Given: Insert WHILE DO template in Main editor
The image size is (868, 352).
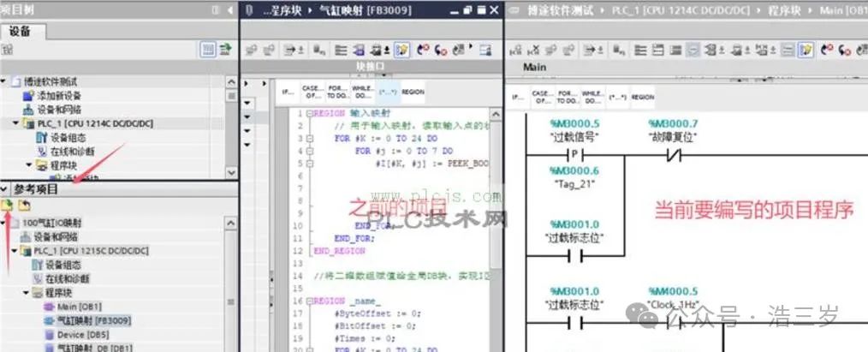Looking at the screenshot, I should coord(593,97).
